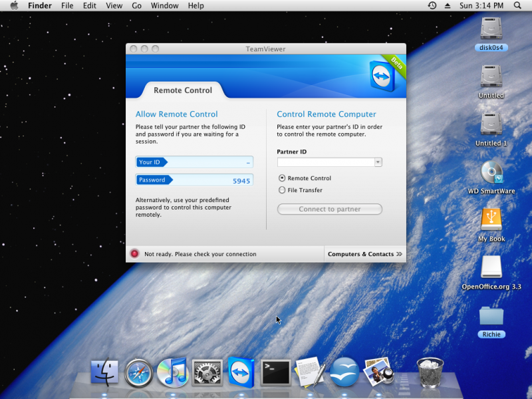
Task: Launch Terminal from the Dock
Action: (x=275, y=372)
